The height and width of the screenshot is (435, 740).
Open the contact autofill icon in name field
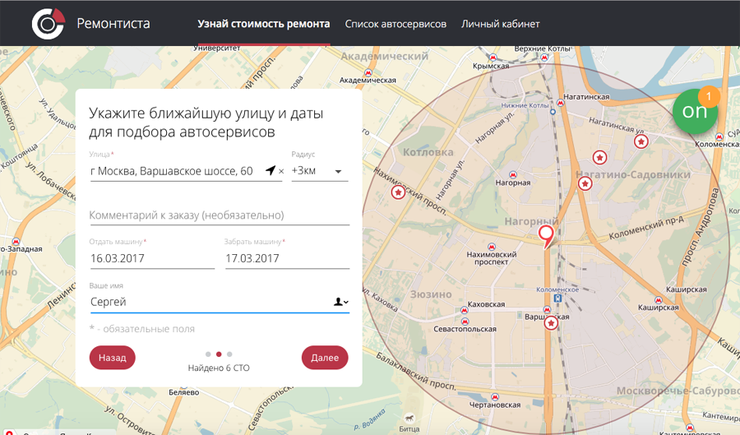341,302
